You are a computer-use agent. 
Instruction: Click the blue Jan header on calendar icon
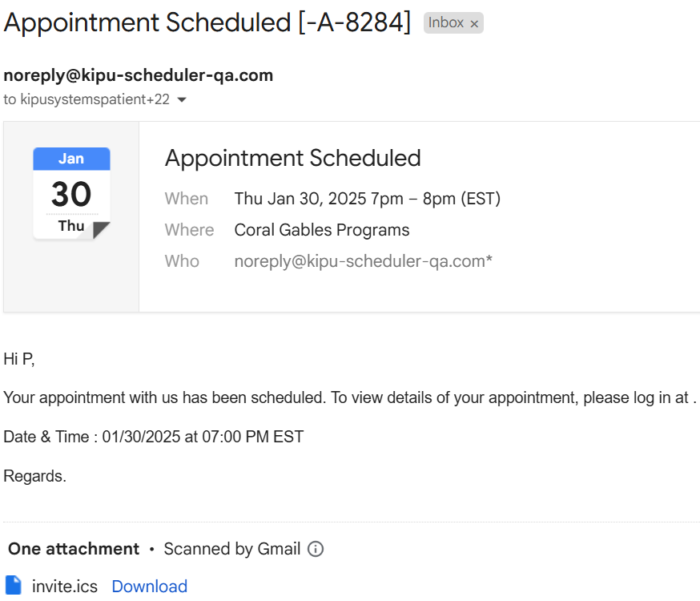71,159
